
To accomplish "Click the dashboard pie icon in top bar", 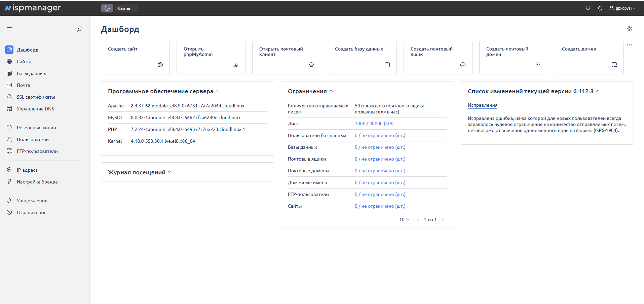I will tap(107, 8).
